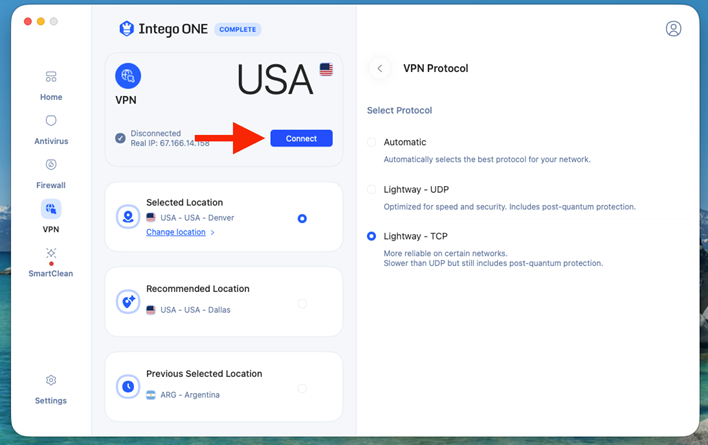Open the Firewall icon in sidebar
The image size is (708, 445).
51,164
